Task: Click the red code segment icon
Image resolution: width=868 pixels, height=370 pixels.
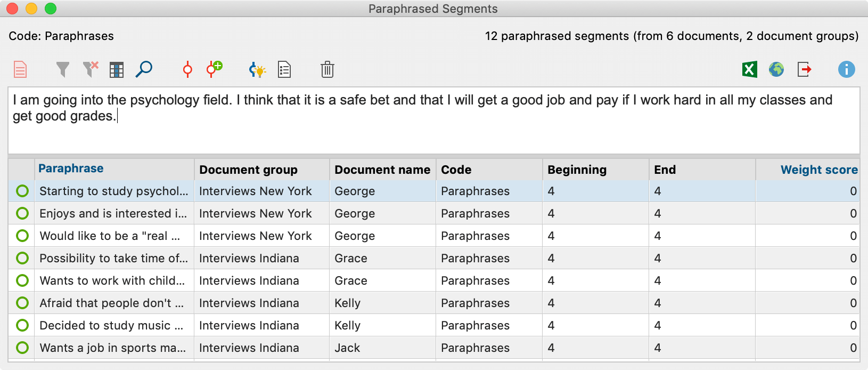Action: pyautogui.click(x=187, y=69)
